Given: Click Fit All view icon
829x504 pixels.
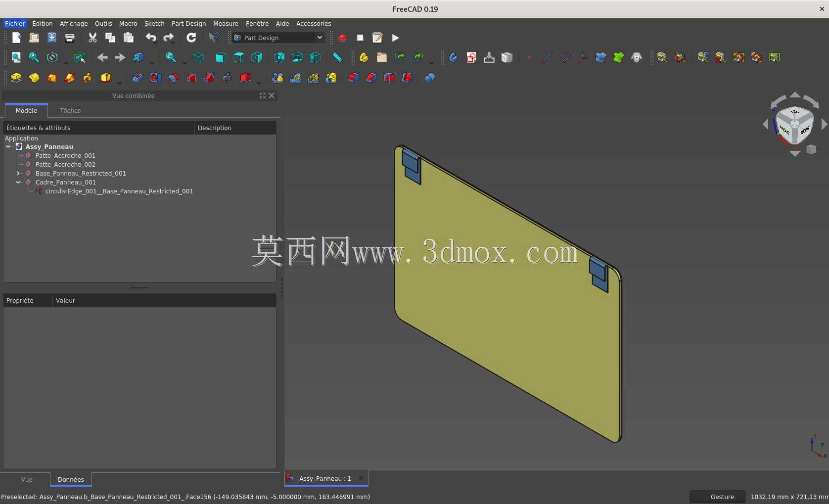Looking at the screenshot, I should point(16,57).
